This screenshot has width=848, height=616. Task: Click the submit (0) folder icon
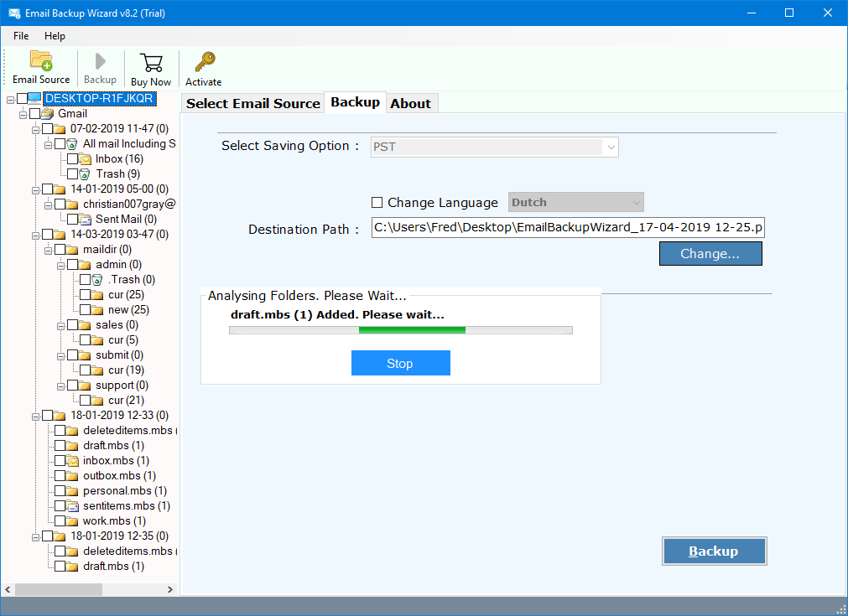coord(85,355)
